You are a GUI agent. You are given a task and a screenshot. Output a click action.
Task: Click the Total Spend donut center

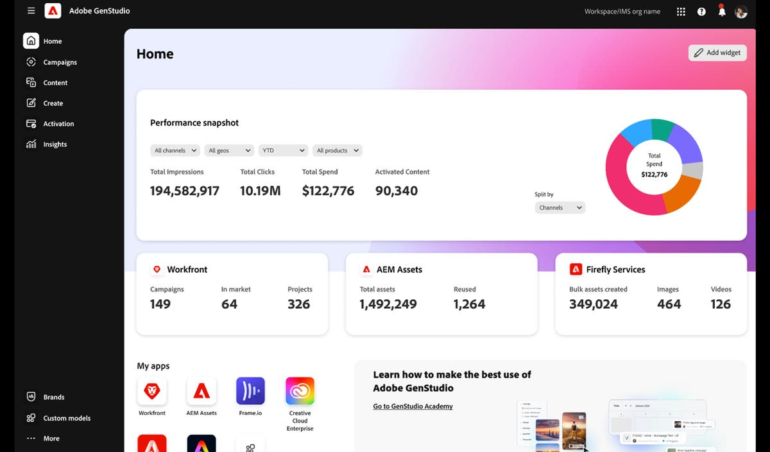[x=654, y=165]
